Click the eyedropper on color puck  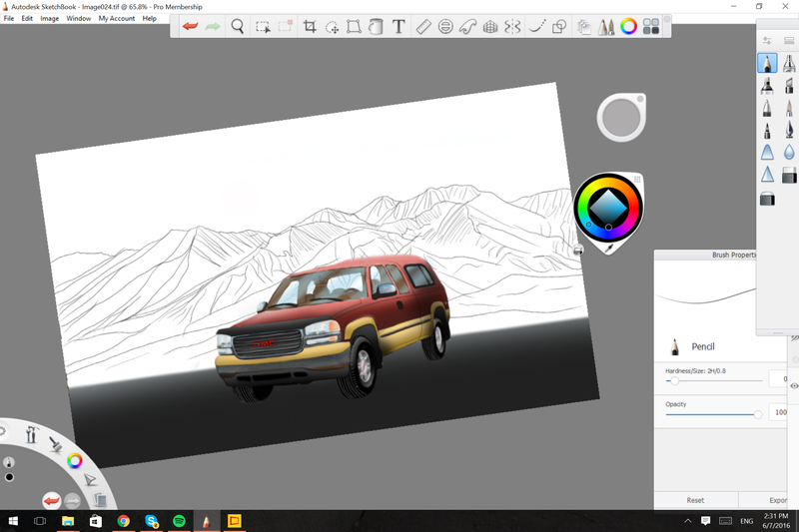[608, 249]
